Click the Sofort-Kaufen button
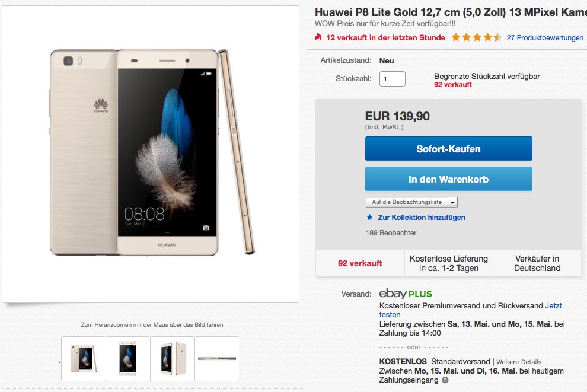 [448, 149]
